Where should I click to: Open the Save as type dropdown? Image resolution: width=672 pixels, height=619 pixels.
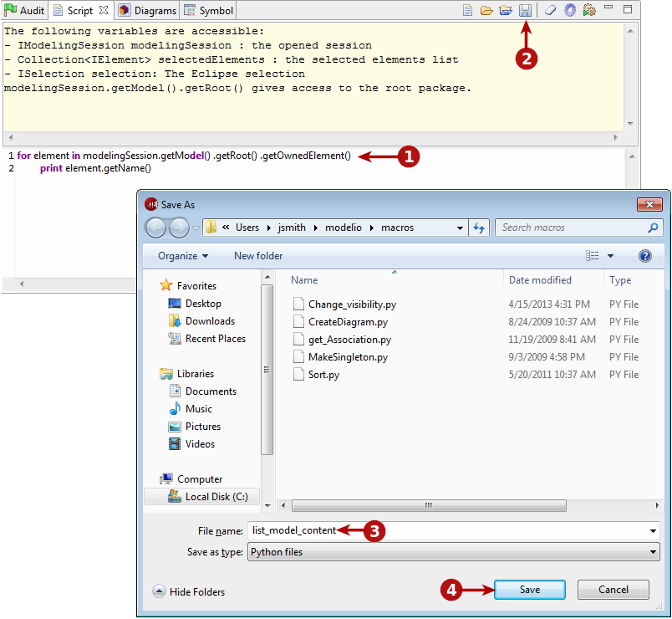coord(651,552)
